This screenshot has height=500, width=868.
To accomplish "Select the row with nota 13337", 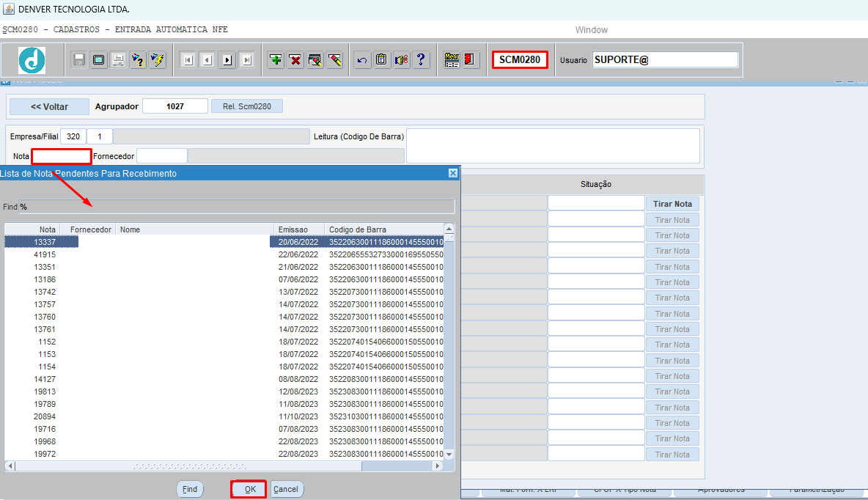I will coord(224,242).
